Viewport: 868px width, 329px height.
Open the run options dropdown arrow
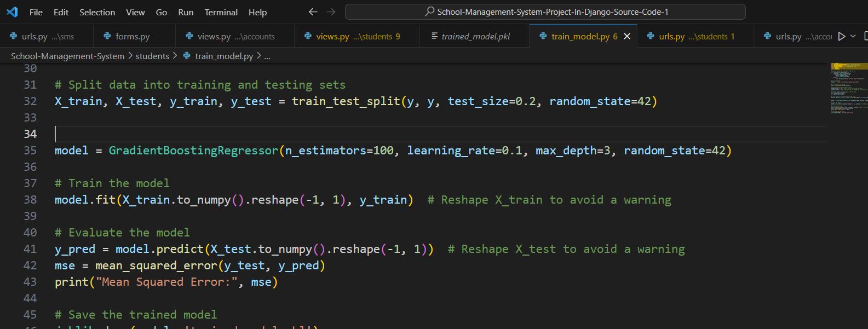[x=853, y=36]
